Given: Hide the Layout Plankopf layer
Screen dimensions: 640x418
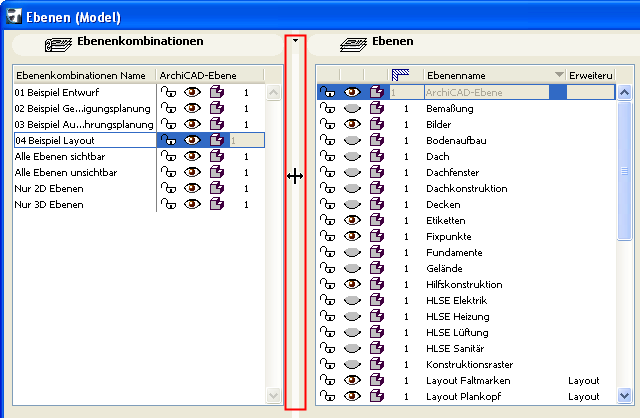Looking at the screenshot, I should click(x=352, y=396).
